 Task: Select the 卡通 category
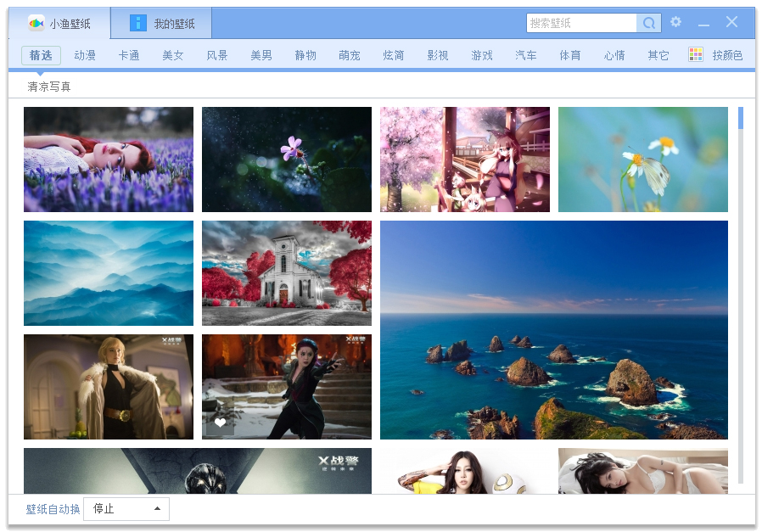pyautogui.click(x=129, y=55)
